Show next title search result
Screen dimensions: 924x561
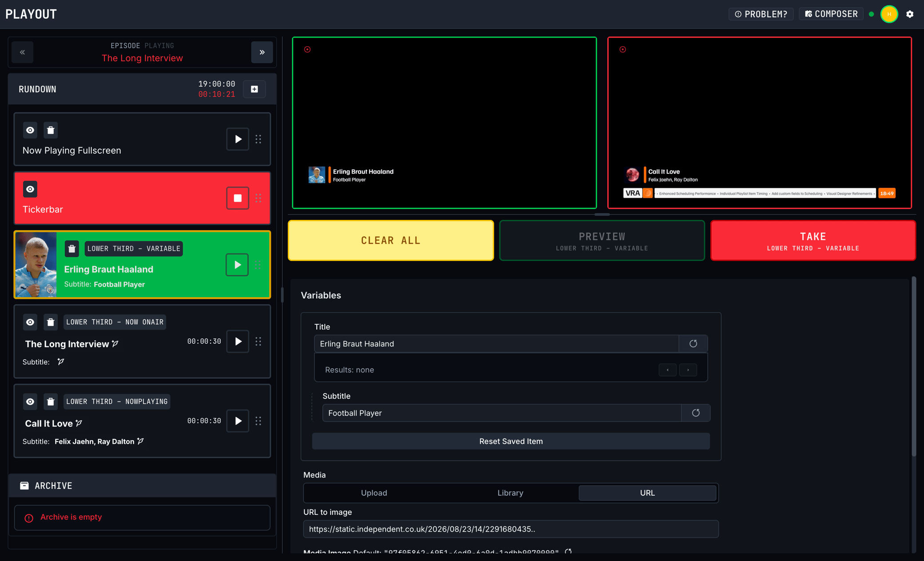coord(688,370)
